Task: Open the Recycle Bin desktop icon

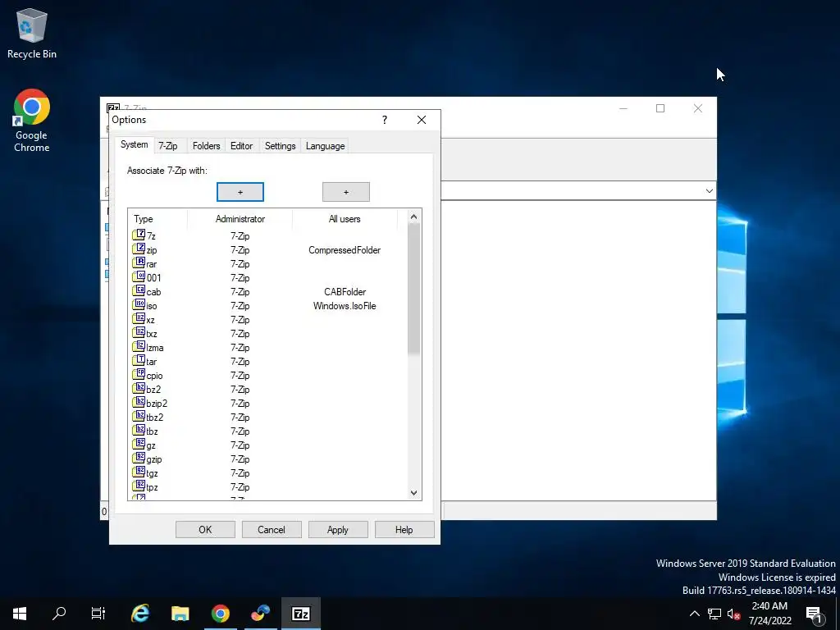Action: pos(32,33)
